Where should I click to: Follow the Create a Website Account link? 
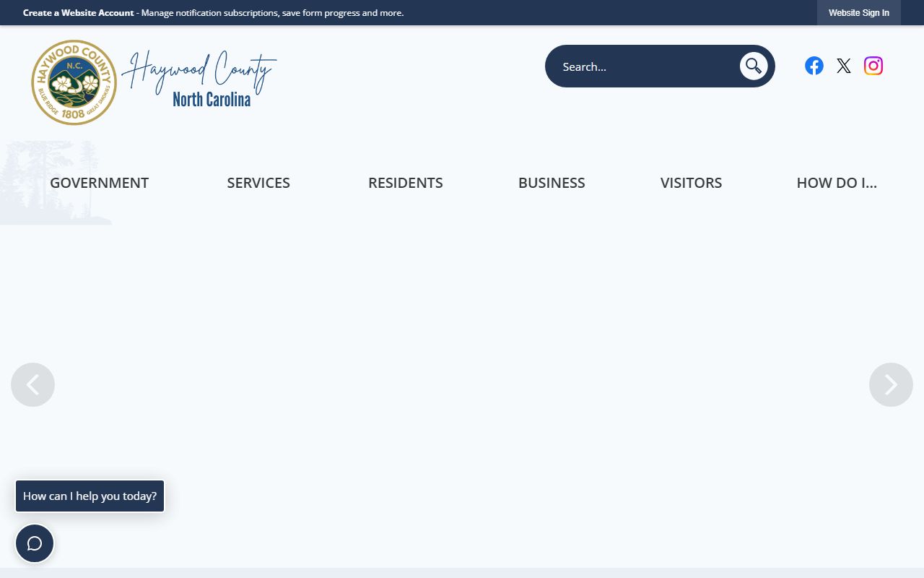[78, 13]
